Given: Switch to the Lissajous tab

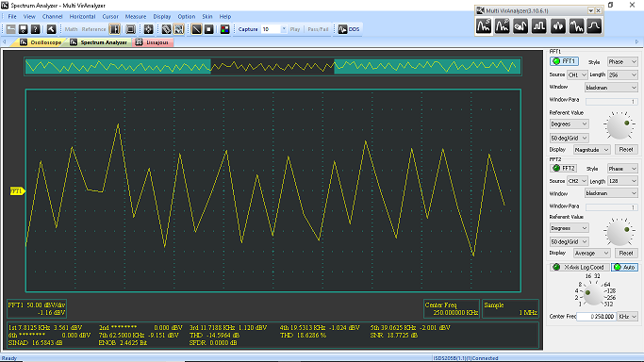Looking at the screenshot, I should 153,42.
